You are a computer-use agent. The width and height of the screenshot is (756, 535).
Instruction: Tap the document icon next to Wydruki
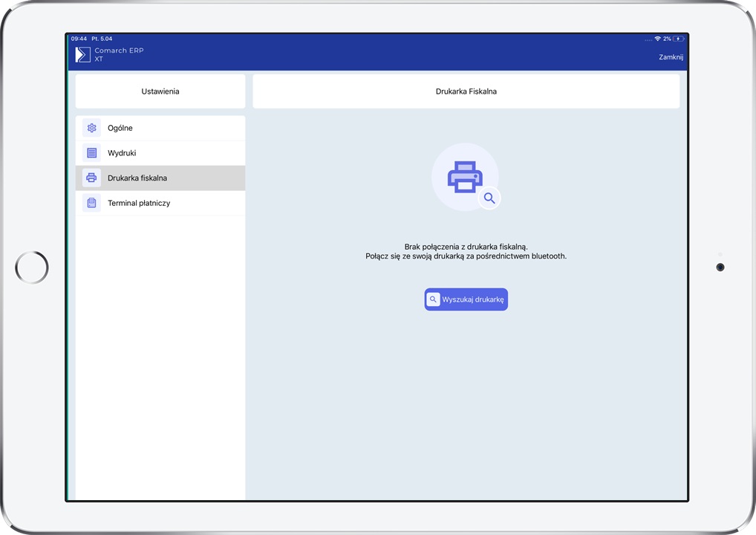[91, 153]
